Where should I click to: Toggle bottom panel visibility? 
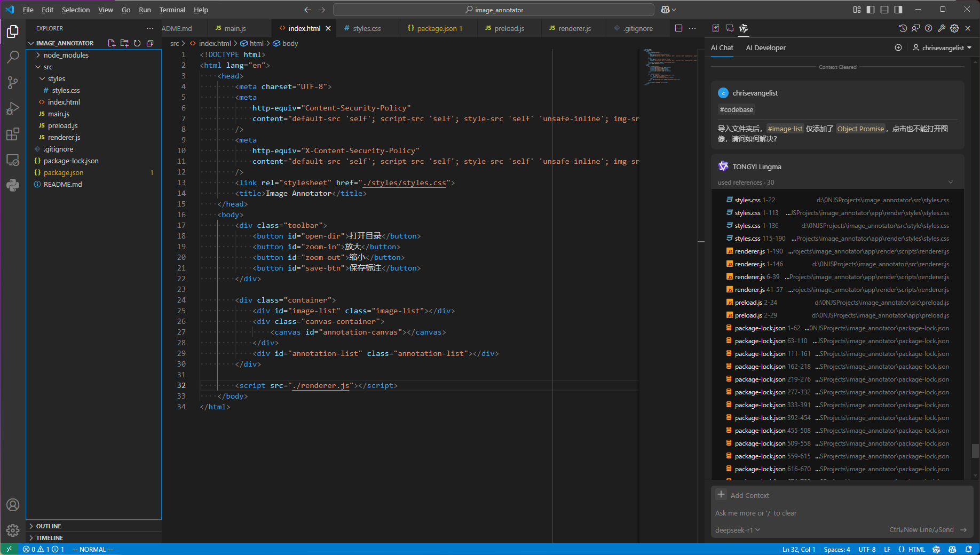coord(884,10)
